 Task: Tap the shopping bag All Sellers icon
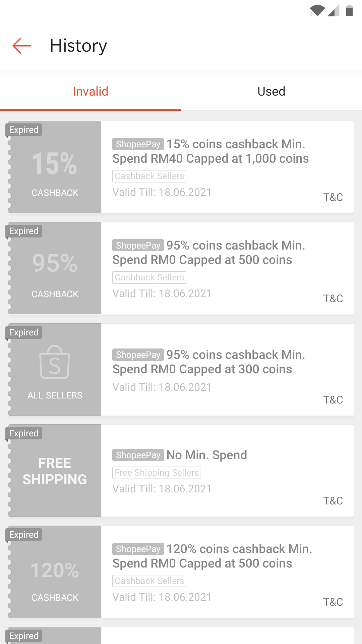(x=55, y=362)
